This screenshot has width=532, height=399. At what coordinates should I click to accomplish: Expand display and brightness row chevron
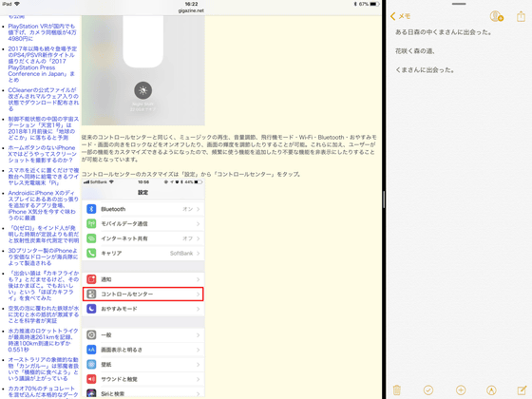pyautogui.click(x=199, y=350)
